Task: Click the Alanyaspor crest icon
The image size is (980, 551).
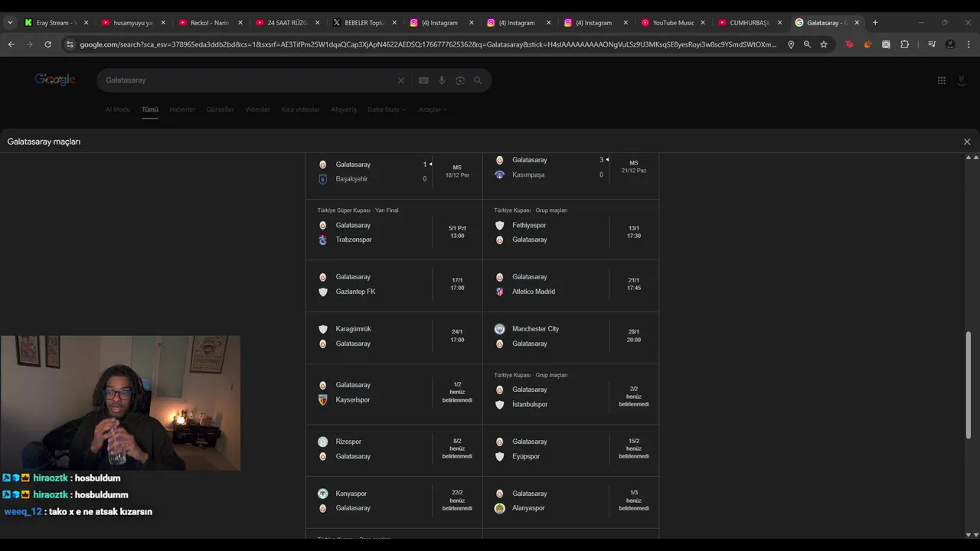Action: [x=499, y=508]
